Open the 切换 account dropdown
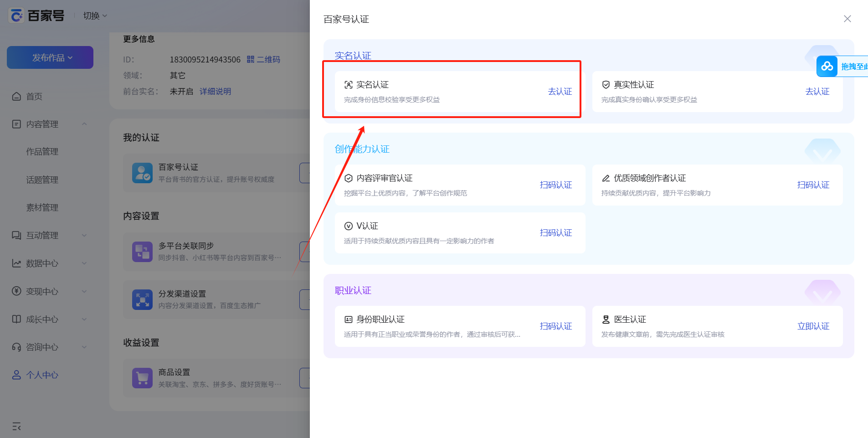This screenshot has width=868, height=438. click(x=95, y=16)
